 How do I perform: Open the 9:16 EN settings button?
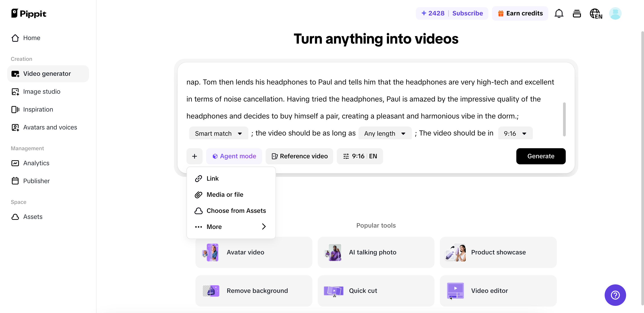tap(360, 156)
